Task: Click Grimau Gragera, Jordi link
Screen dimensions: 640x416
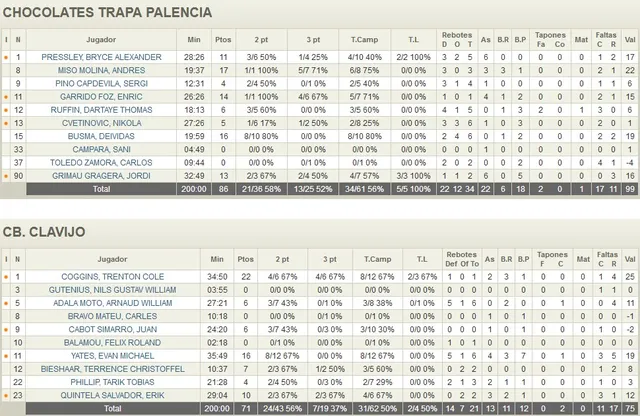Action: click(101, 175)
